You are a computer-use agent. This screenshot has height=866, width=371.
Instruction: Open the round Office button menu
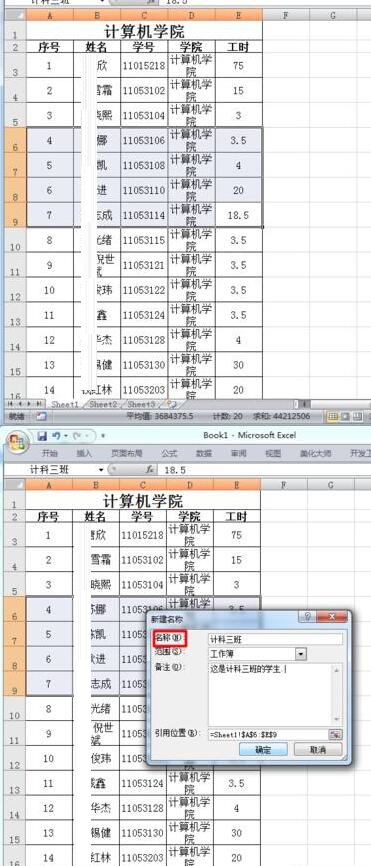click(17, 441)
